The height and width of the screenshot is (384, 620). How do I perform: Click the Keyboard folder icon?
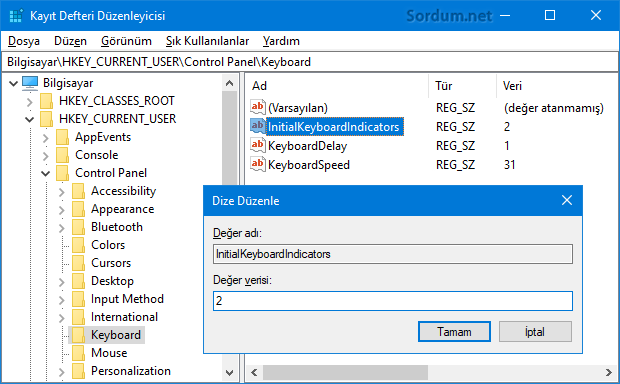(x=78, y=335)
